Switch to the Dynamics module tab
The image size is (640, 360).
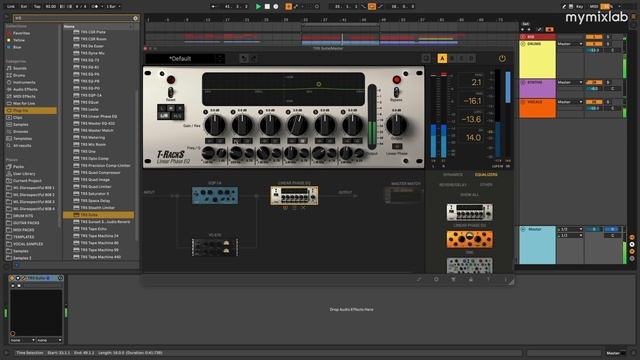[453, 175]
